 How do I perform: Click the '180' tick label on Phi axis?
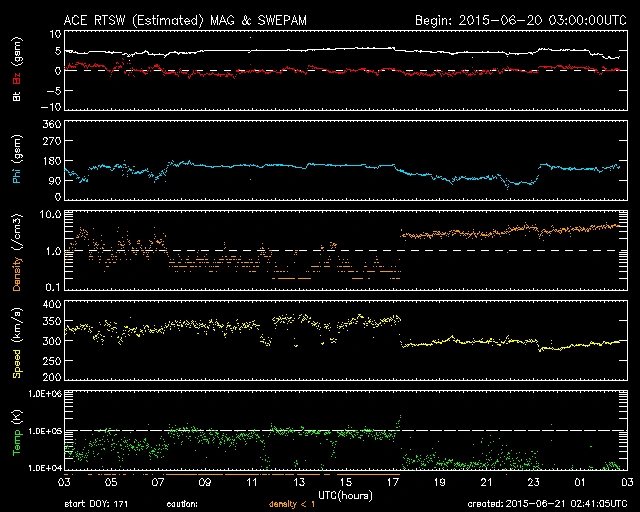click(52, 161)
